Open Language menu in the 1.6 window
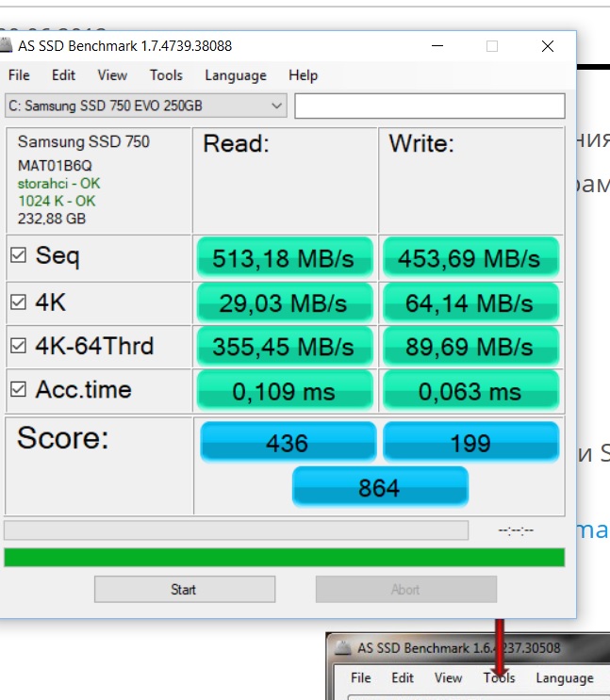610x700 pixels. click(565, 678)
